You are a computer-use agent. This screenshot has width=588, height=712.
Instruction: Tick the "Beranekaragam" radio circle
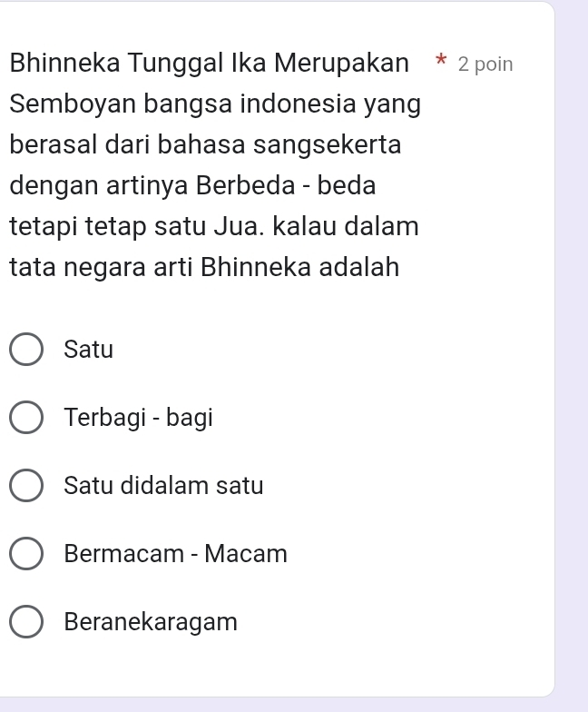pos(26,623)
